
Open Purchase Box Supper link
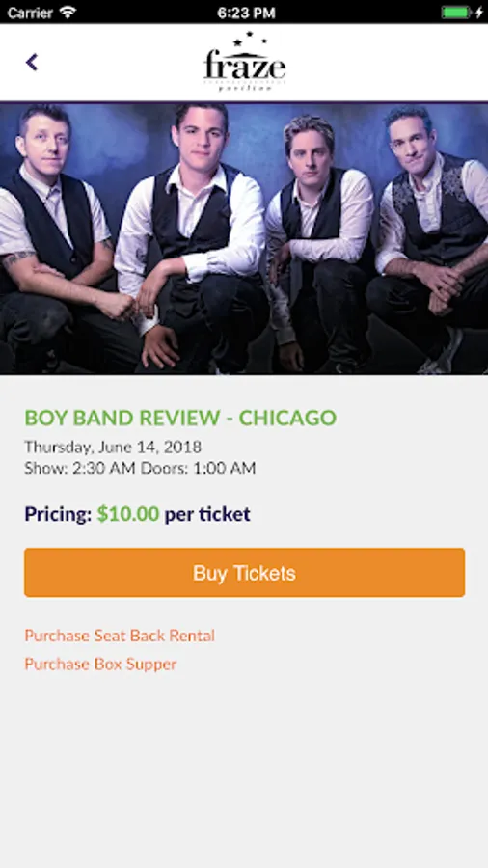pyautogui.click(x=100, y=664)
